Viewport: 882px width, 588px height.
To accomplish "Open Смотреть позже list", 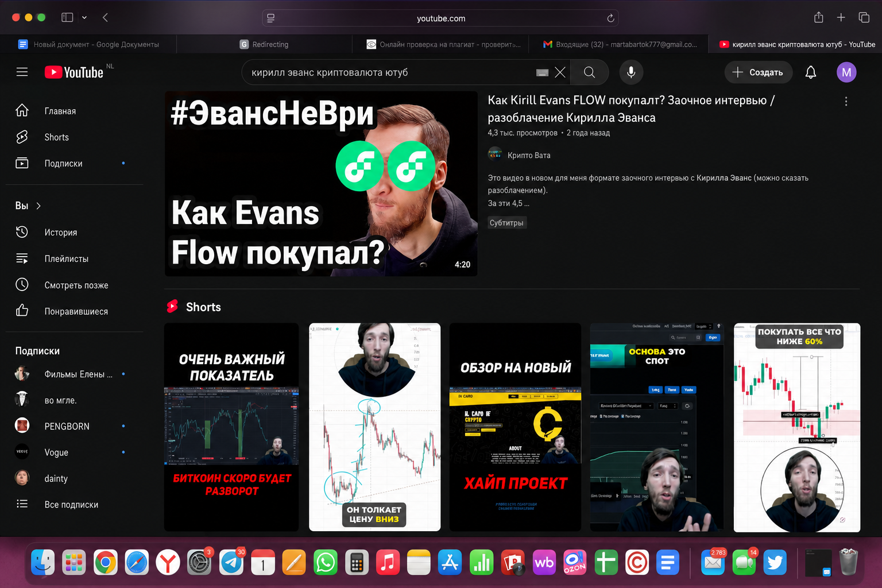I will coord(75,285).
